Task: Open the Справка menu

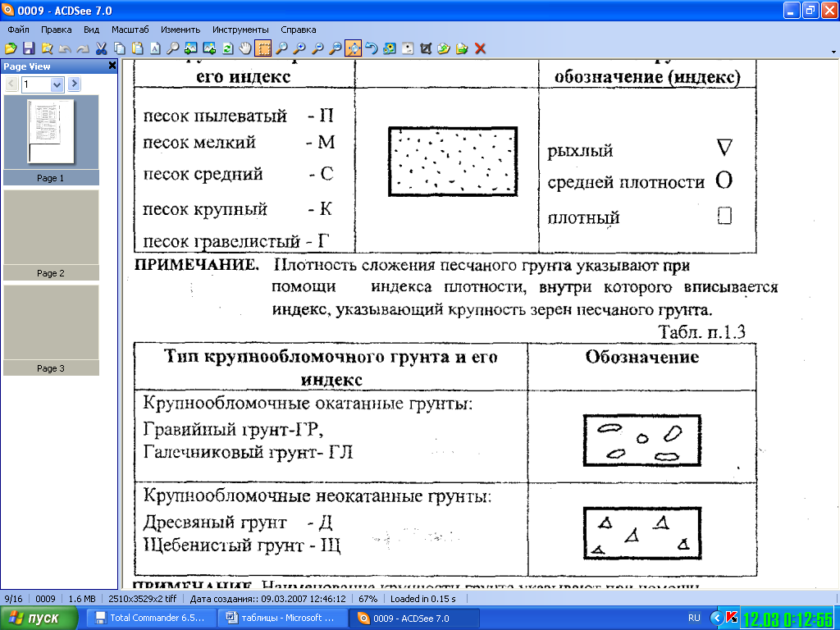Action: coord(299,30)
